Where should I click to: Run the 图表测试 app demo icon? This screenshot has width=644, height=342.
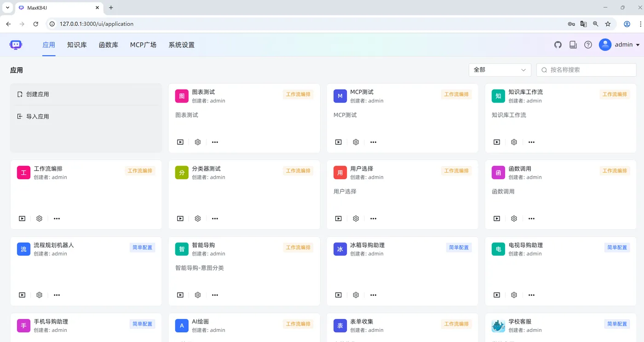tap(180, 142)
